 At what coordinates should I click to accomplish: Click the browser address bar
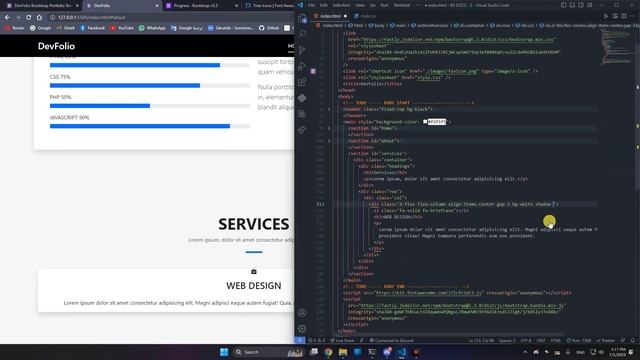(x=171, y=18)
